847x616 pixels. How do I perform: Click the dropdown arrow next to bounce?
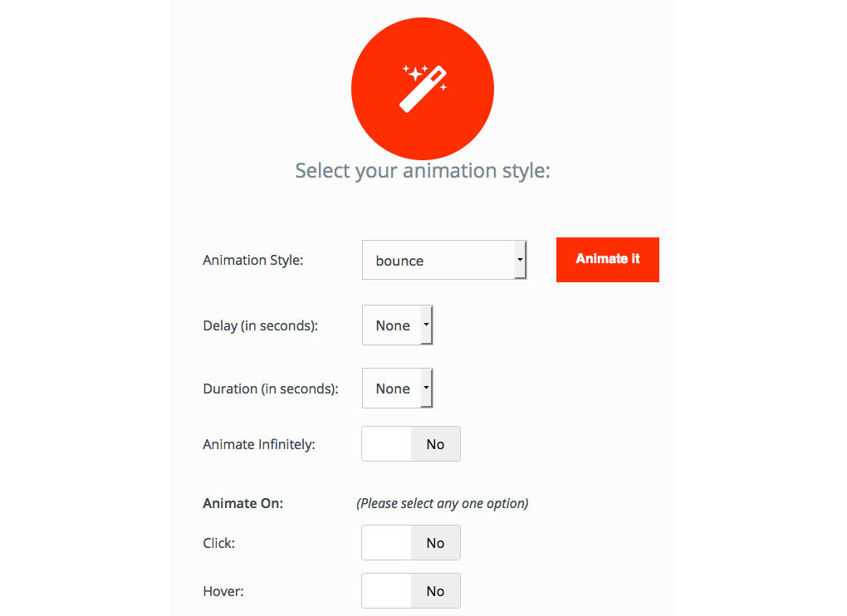coord(521,260)
